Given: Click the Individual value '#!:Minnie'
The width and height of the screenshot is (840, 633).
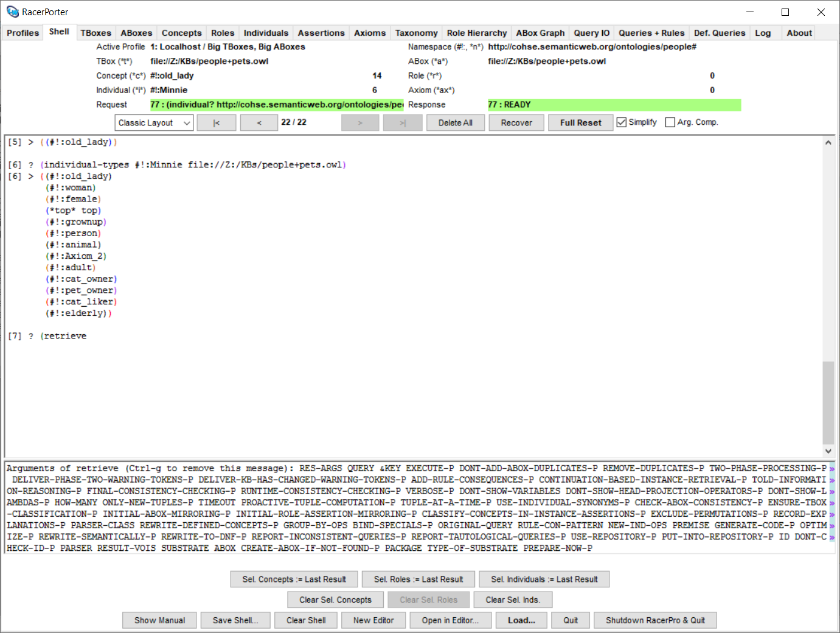Looking at the screenshot, I should tap(169, 90).
